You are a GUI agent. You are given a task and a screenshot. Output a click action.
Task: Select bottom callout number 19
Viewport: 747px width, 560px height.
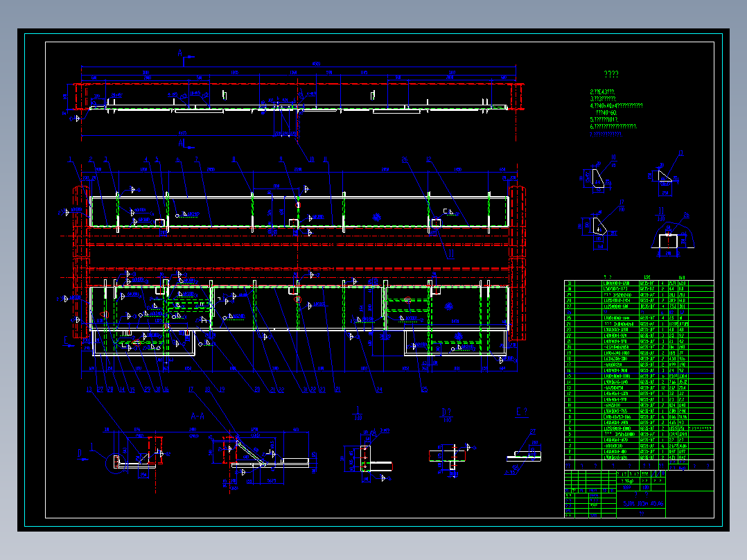pos(222,390)
